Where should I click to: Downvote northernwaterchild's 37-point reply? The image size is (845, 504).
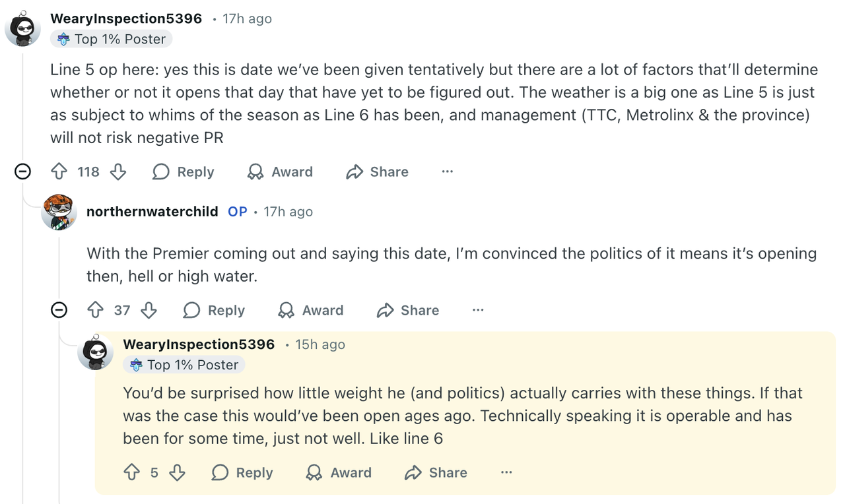pos(149,311)
